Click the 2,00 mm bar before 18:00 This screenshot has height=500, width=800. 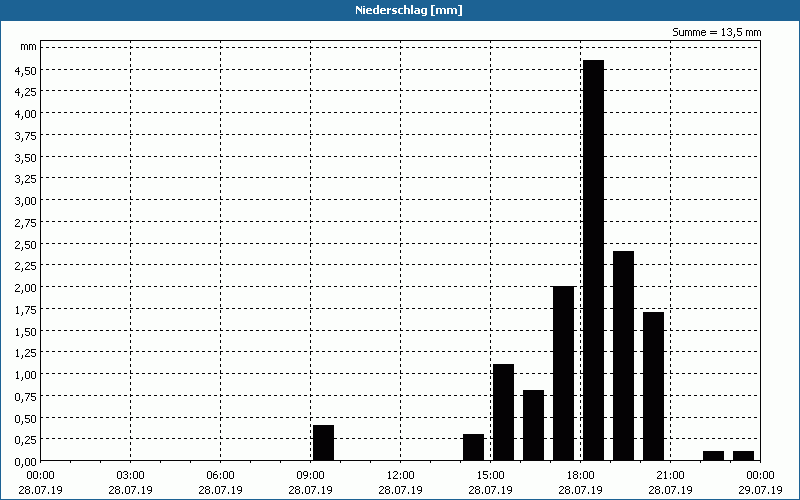pos(564,373)
